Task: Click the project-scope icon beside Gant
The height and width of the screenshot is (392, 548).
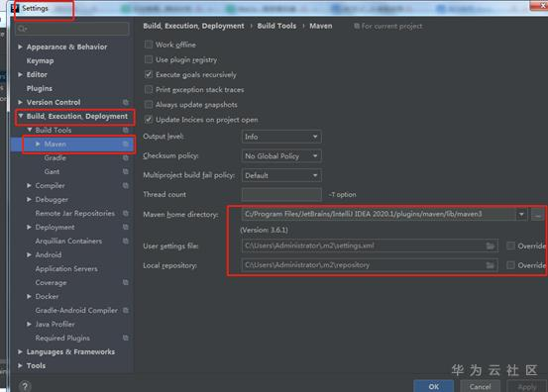Action: [x=126, y=171]
